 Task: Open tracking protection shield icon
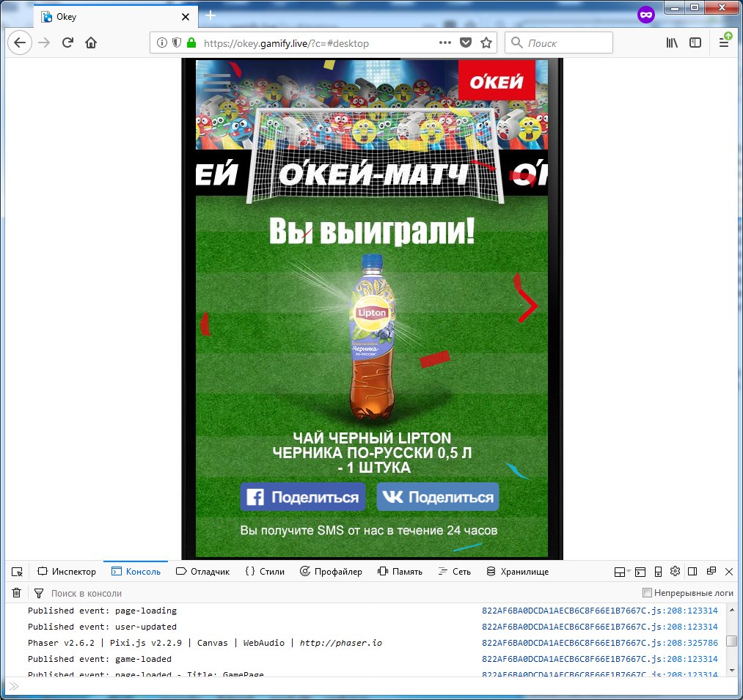click(x=176, y=43)
